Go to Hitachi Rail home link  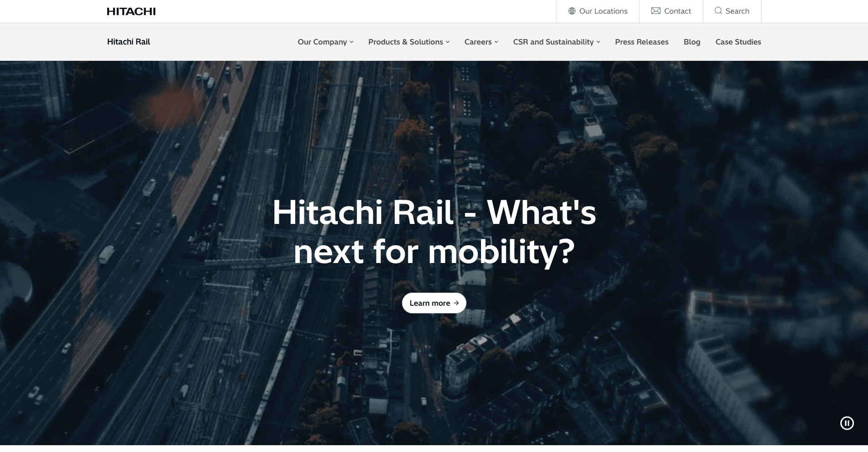[x=129, y=42]
